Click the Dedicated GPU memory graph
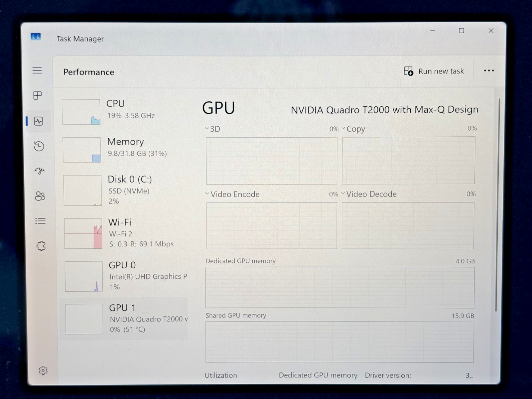 [x=340, y=288]
